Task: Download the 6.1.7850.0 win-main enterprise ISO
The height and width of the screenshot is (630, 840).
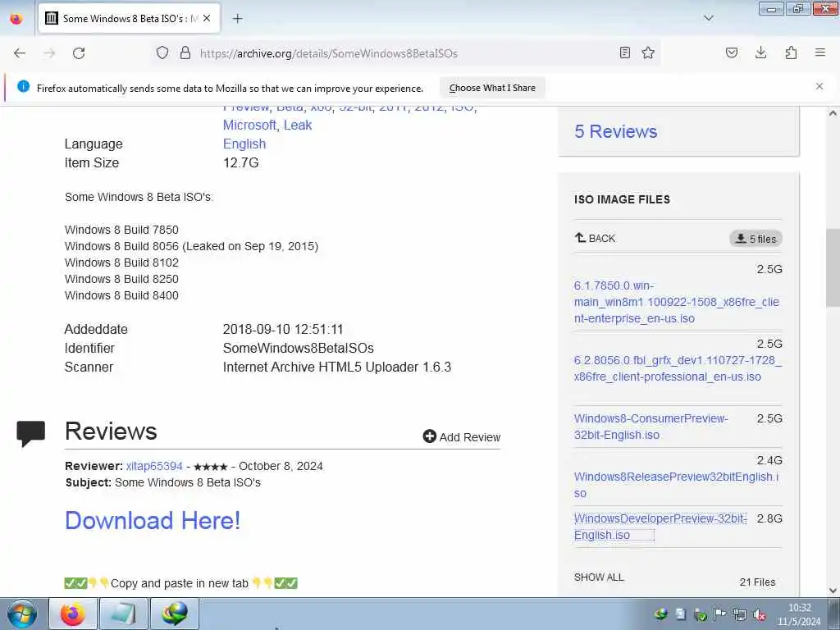Action: tap(676, 302)
